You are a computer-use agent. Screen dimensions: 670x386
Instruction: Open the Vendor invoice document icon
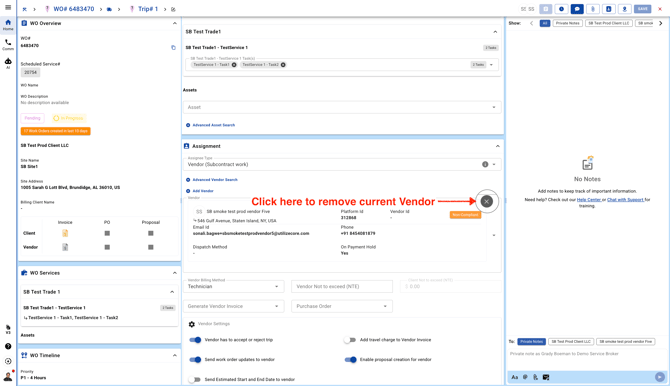click(65, 247)
